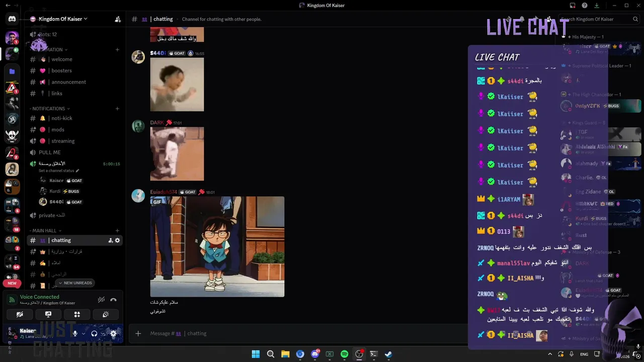Open the invite people icon beside server name
The width and height of the screenshot is (644, 362).
pos(118,19)
